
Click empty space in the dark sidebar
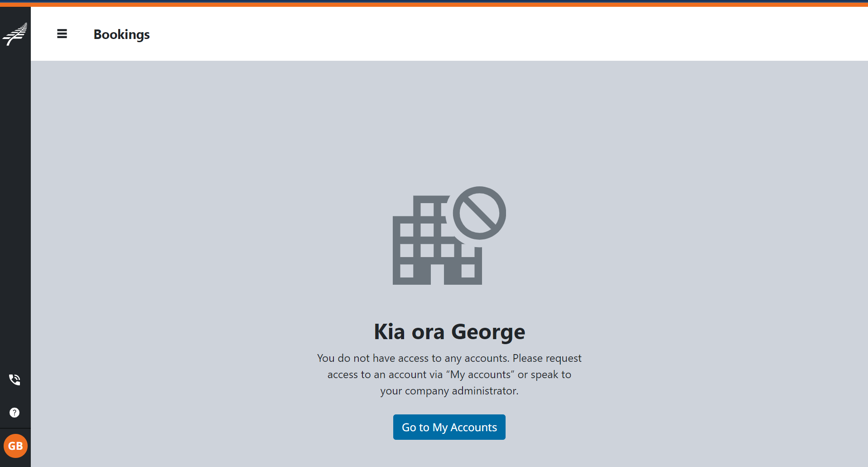[15, 204]
